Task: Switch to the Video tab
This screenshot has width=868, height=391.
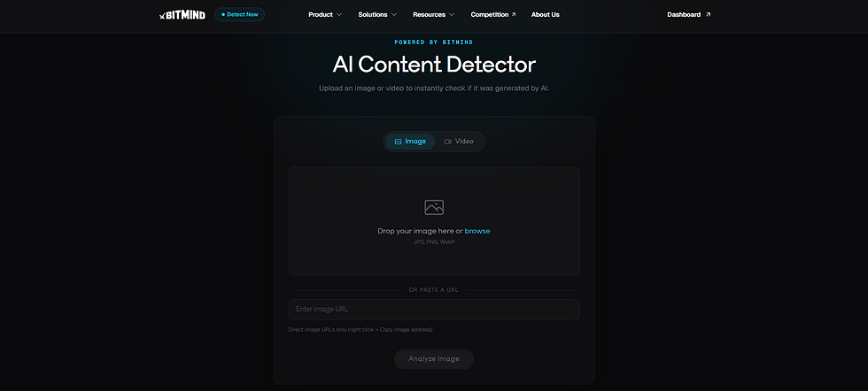Action: coord(459,142)
